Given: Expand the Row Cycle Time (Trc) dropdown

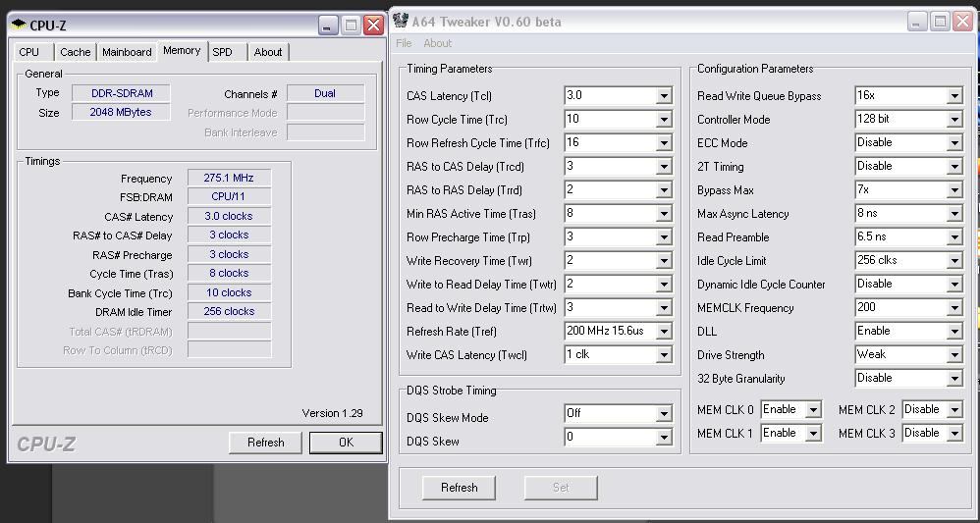Looking at the screenshot, I should point(664,120).
